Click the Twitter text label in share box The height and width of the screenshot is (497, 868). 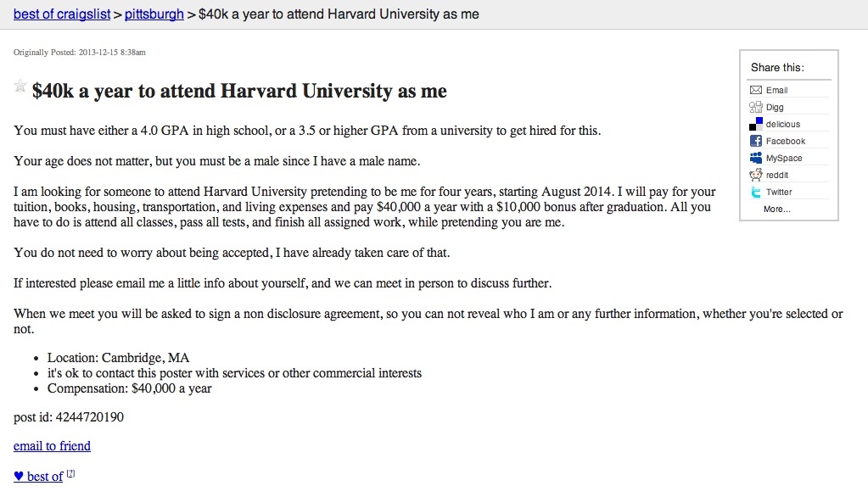[x=779, y=192]
